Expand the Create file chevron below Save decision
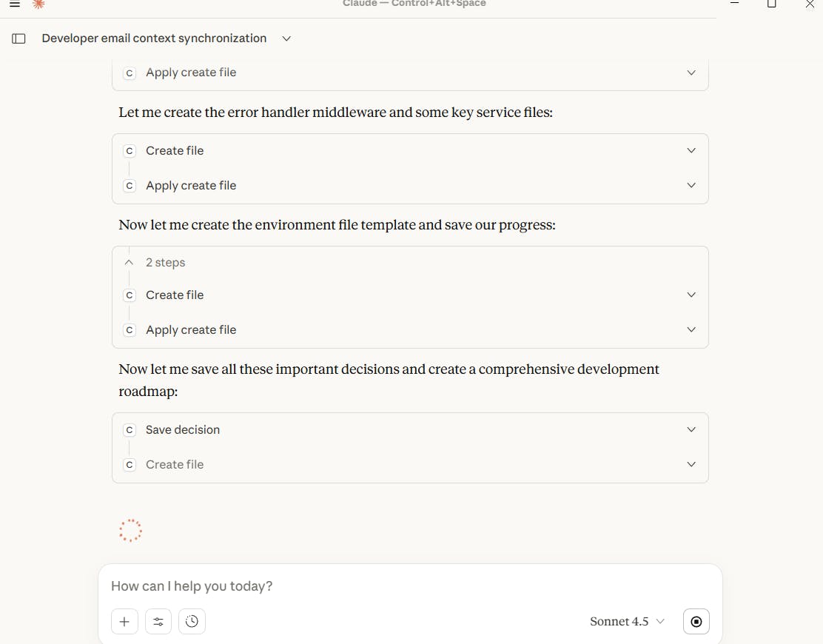This screenshot has width=823, height=644. click(x=691, y=465)
